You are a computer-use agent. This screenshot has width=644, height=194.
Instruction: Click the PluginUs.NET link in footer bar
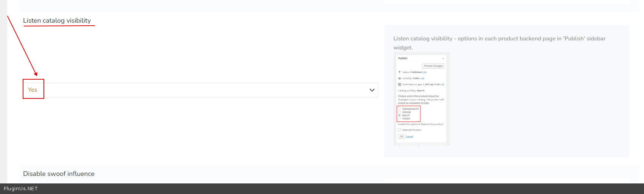point(21,189)
